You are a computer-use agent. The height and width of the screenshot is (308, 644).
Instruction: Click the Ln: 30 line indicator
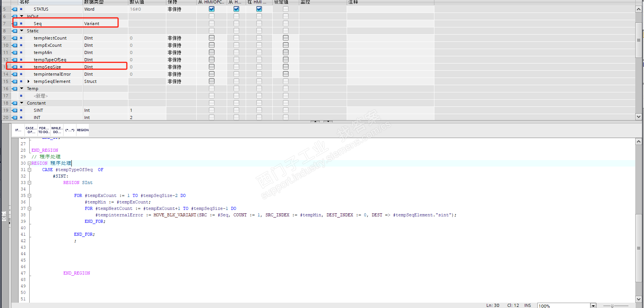pyautogui.click(x=493, y=305)
